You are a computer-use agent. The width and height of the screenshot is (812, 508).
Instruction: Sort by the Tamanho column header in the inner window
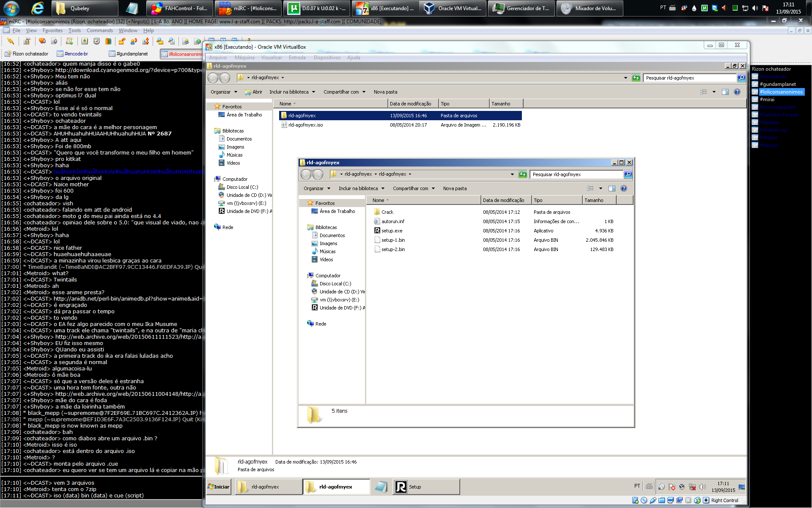599,200
